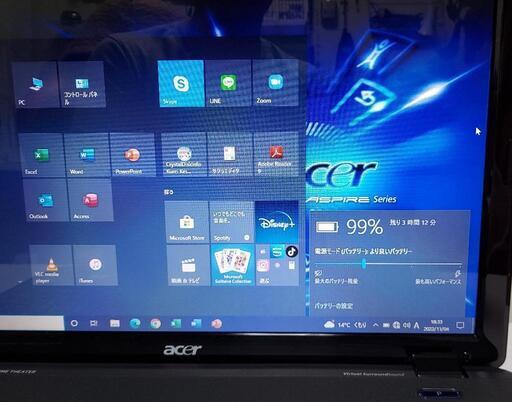
Task: Launch the Zoom tile
Action: [x=275, y=84]
